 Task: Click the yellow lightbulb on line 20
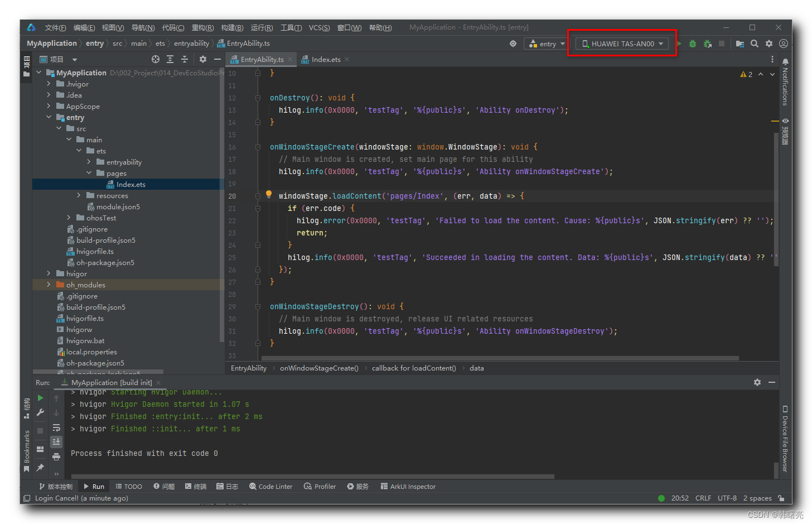click(x=269, y=194)
